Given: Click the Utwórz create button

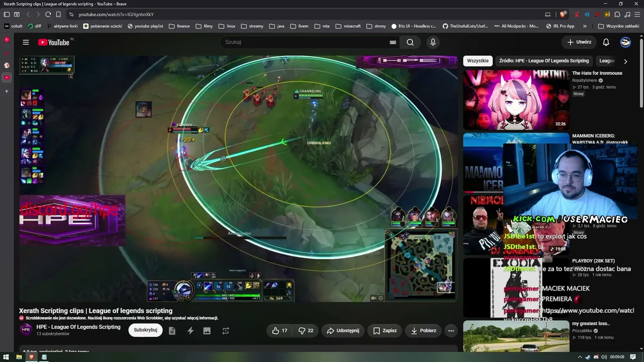Looking at the screenshot, I should [579, 42].
